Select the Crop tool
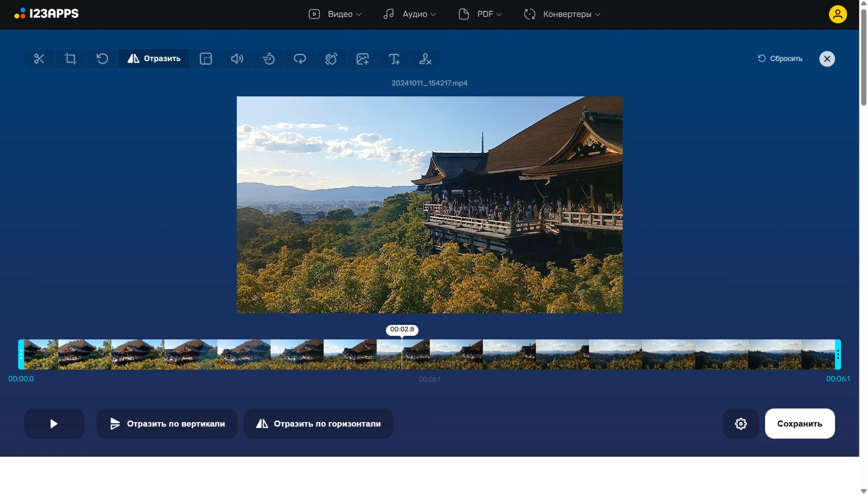 coord(70,59)
